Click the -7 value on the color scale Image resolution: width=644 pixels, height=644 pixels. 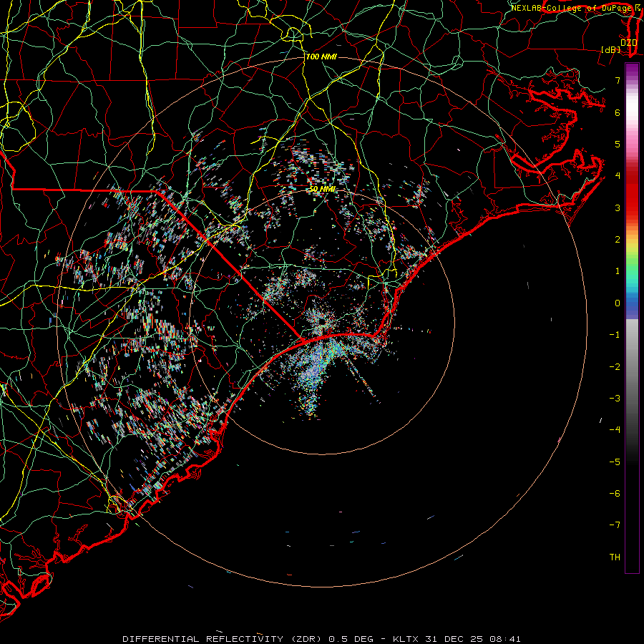[x=615, y=525]
